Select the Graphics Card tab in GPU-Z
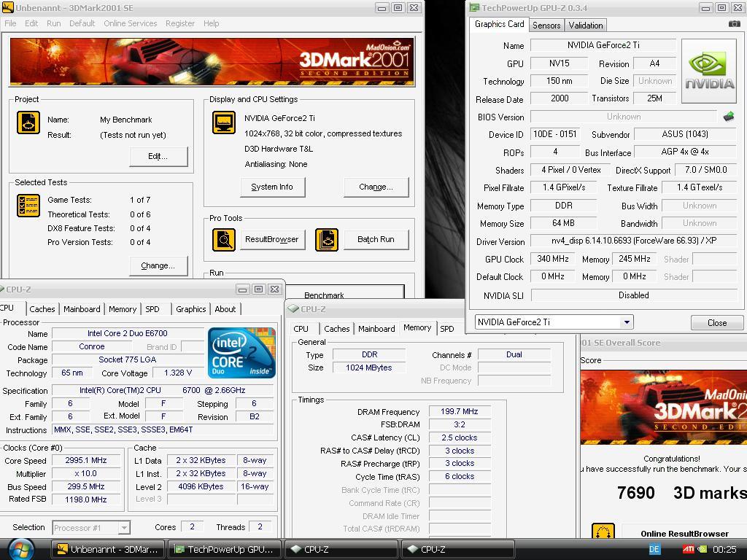Image resolution: width=747 pixels, height=560 pixels. [x=499, y=24]
